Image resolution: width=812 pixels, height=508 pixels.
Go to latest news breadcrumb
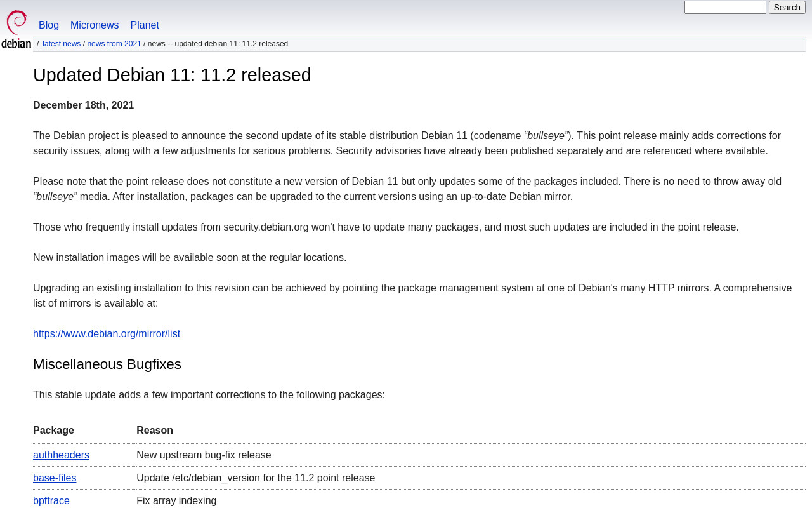pos(62,44)
